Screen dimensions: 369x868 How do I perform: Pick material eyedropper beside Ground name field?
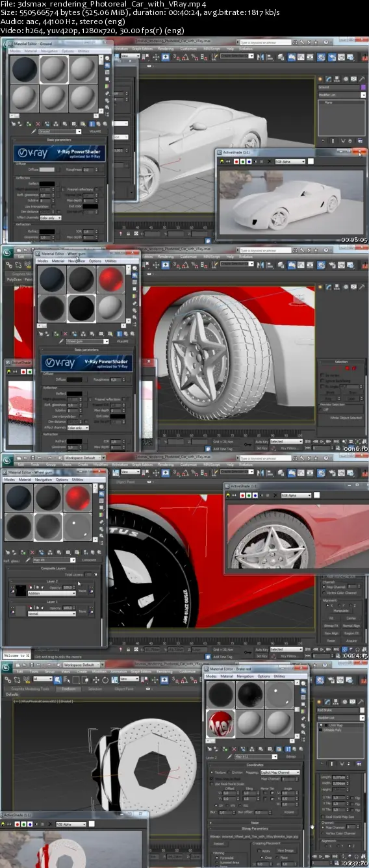(x=33, y=131)
